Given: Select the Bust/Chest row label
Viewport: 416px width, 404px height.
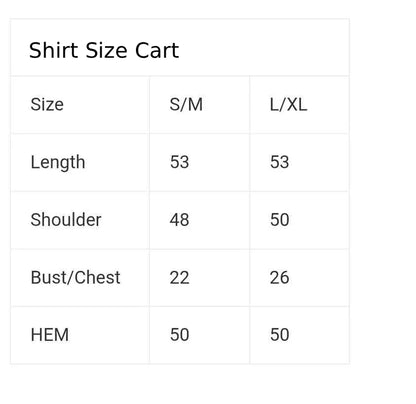Looking at the screenshot, I should [75, 277].
